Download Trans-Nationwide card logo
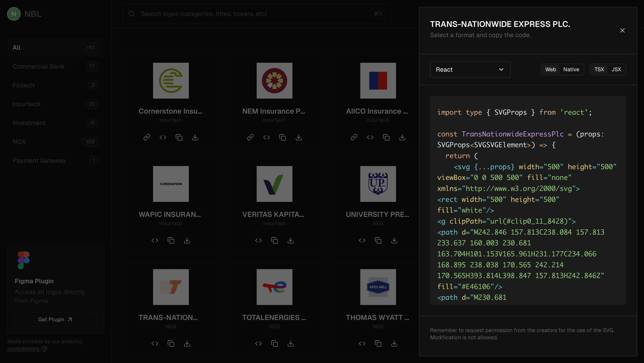The height and width of the screenshot is (363, 644). [187, 344]
